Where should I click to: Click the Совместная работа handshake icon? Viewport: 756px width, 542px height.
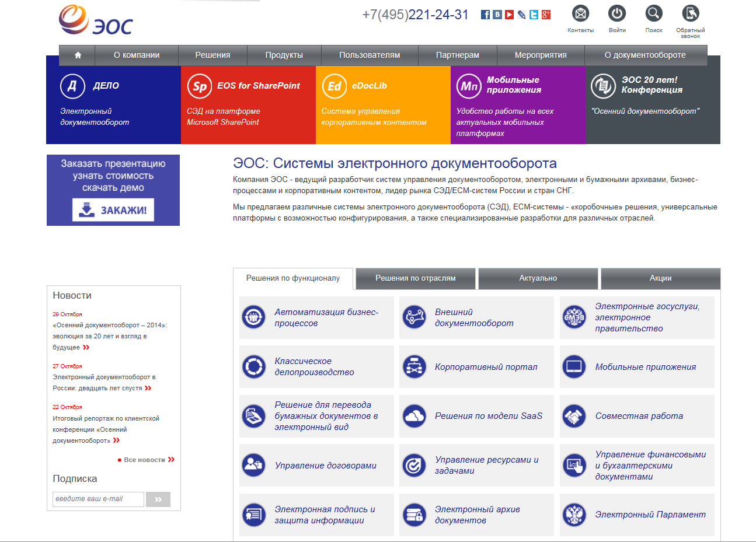pos(574,416)
